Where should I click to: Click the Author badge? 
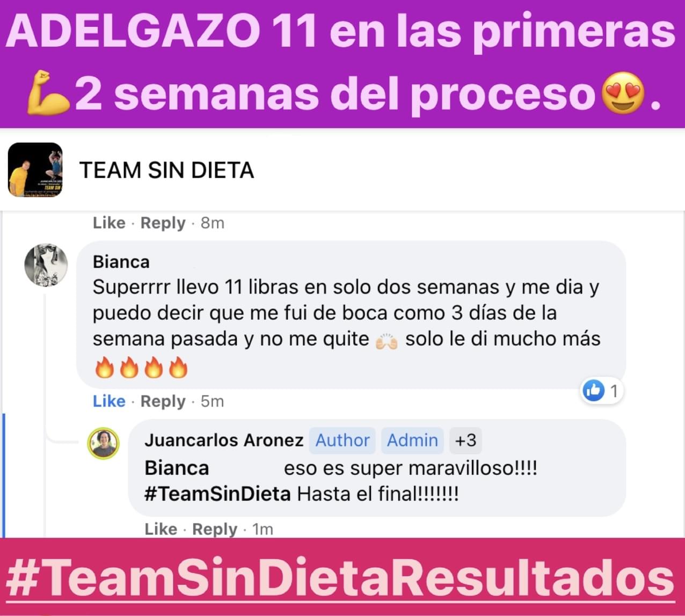[342, 441]
